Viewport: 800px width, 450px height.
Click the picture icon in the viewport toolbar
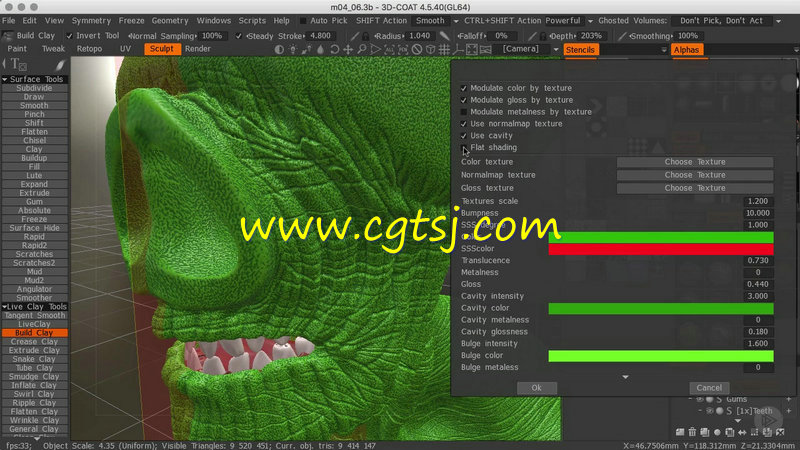click(x=486, y=49)
